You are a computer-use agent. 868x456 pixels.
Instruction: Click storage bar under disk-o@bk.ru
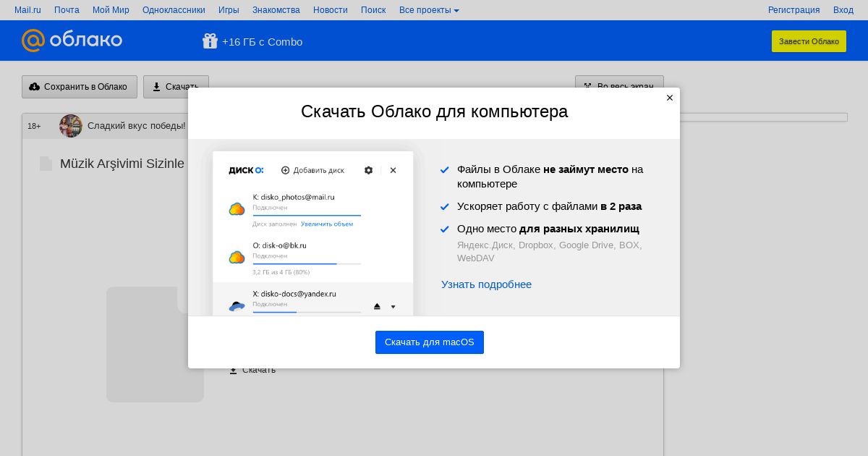[x=307, y=264]
